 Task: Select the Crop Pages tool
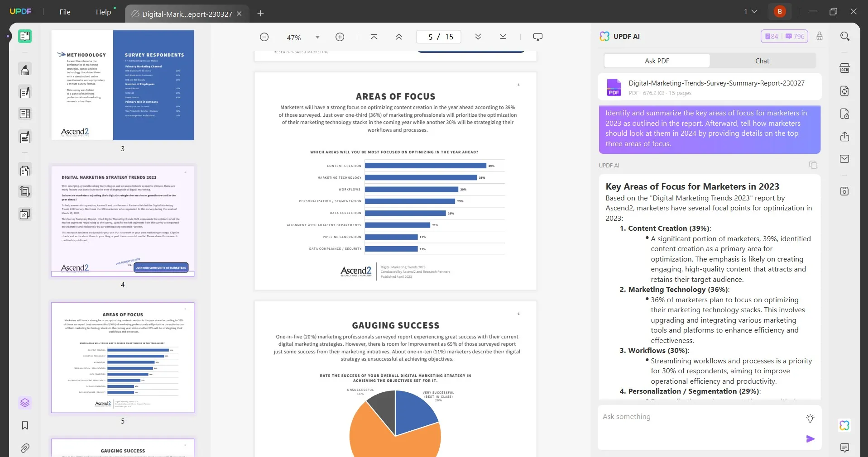(25, 191)
